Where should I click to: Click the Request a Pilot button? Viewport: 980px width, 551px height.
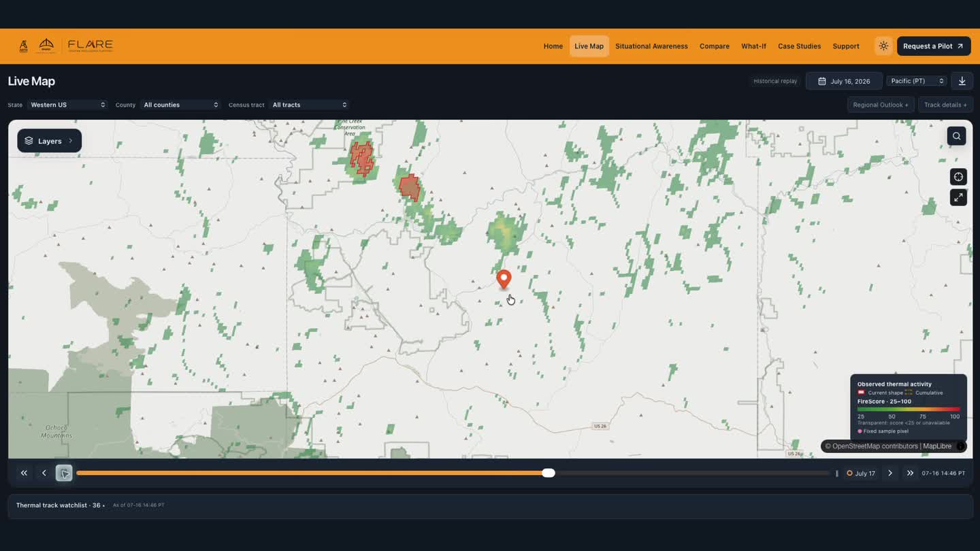click(x=934, y=46)
